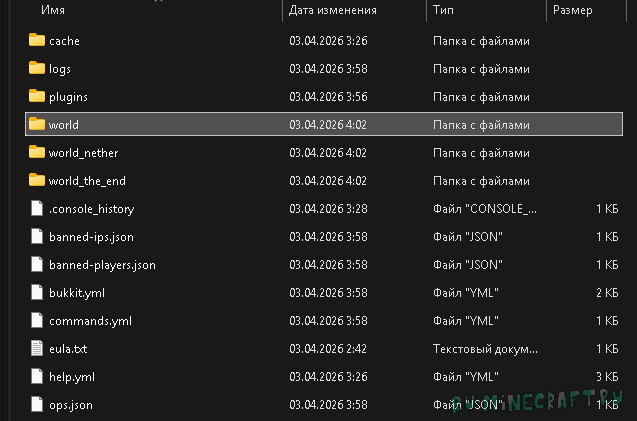
Task: Select the plugins folder name
Action: (x=68, y=98)
